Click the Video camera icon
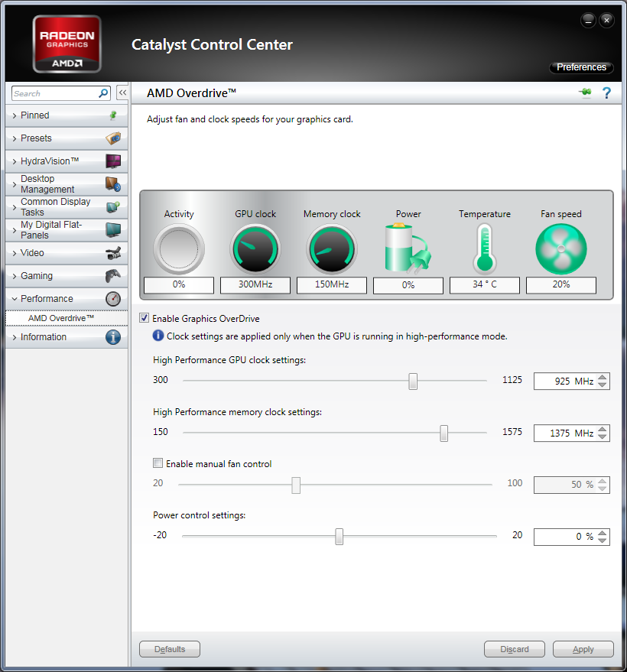 point(113,253)
